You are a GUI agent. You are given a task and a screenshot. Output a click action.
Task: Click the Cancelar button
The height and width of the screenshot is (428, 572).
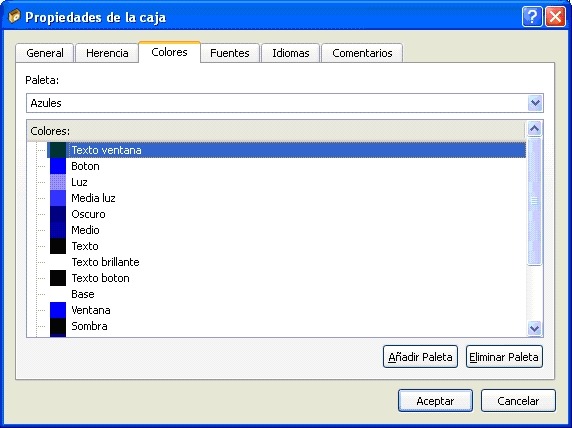(518, 401)
